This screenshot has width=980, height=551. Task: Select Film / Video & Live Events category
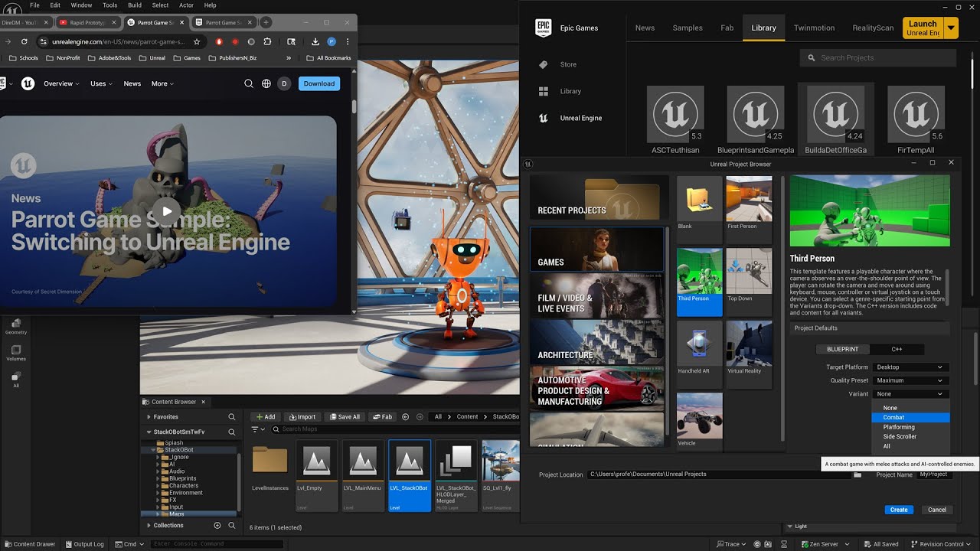click(x=597, y=295)
